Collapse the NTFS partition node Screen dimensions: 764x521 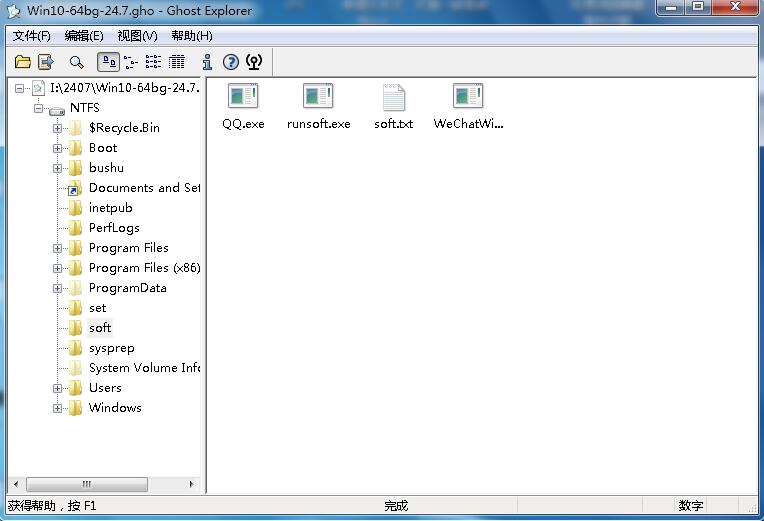[x=38, y=108]
